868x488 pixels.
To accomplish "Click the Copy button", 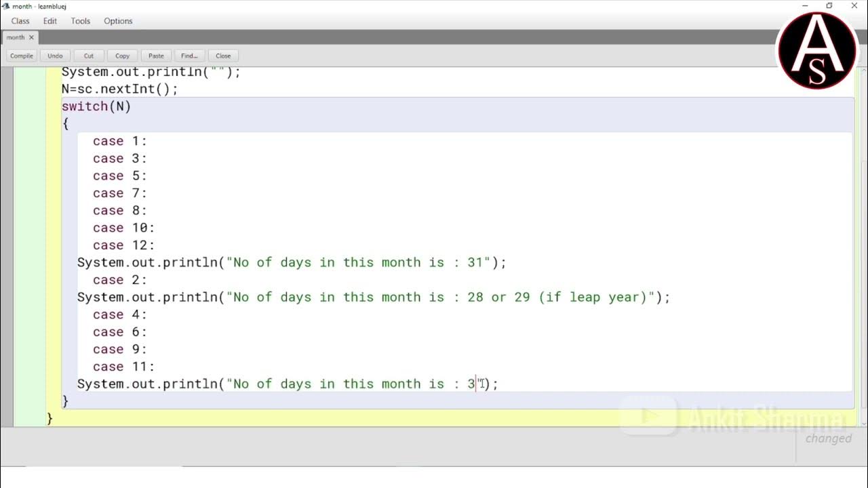I will (x=122, y=56).
